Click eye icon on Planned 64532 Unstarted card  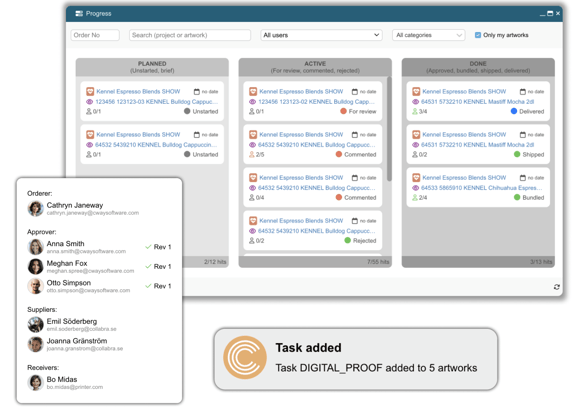(x=90, y=145)
